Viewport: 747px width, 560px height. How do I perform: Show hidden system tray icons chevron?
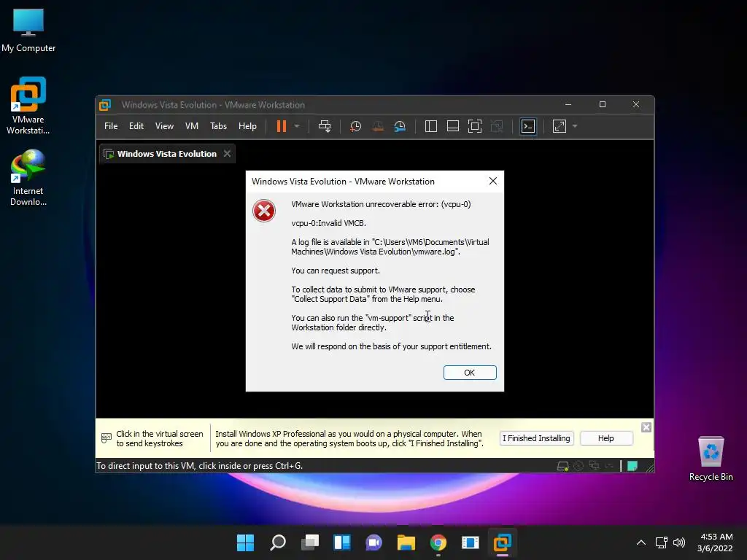click(x=641, y=542)
